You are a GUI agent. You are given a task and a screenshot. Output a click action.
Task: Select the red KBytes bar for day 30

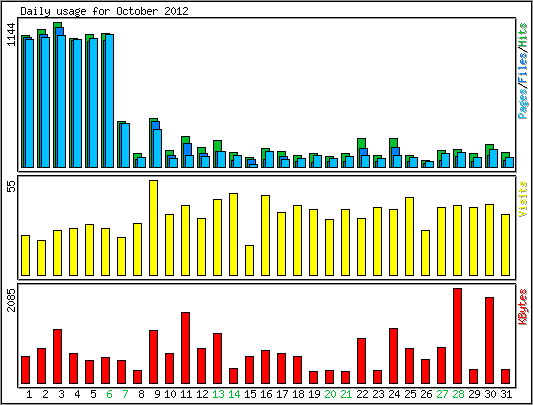(489, 340)
